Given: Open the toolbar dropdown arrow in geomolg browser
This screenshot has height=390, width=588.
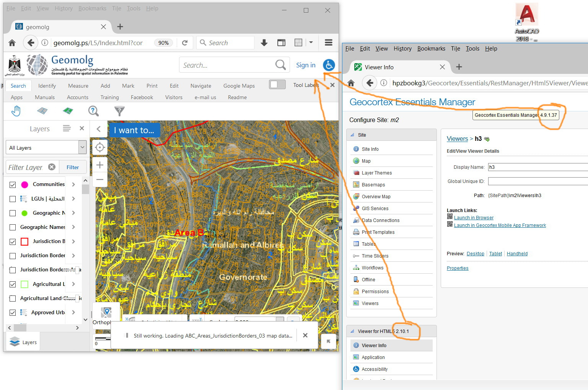Looking at the screenshot, I should coord(311,42).
